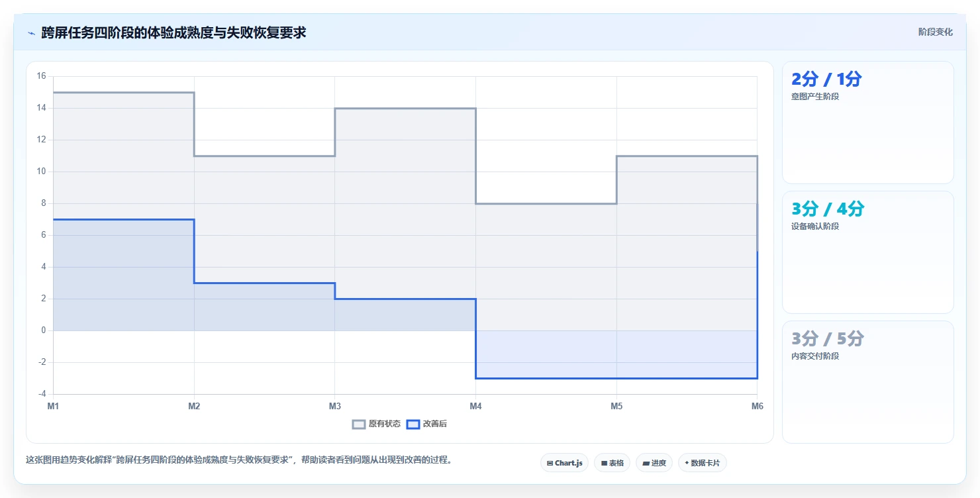Viewport: 980px width, 498px height.
Task: Toggle the 改善后 legend entry
Action: 426,424
